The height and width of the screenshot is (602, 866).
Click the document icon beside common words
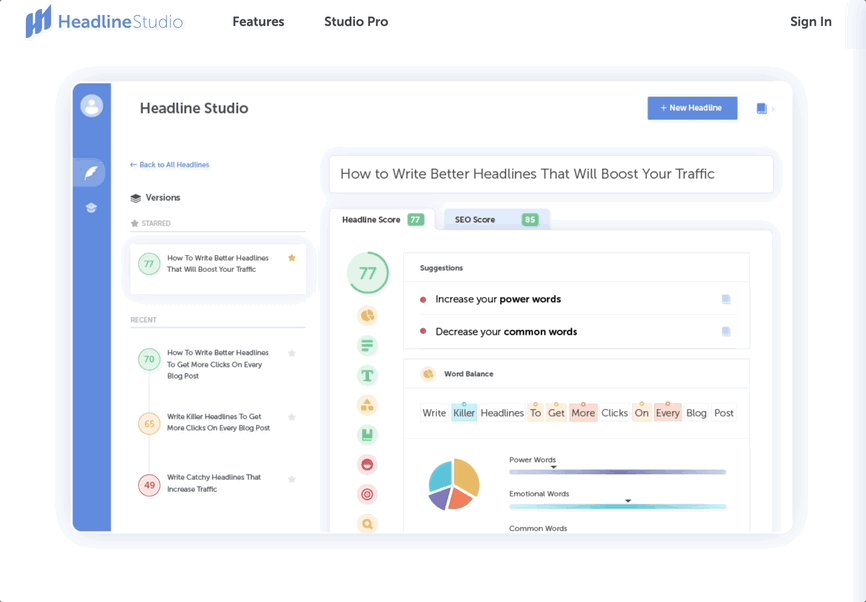726,331
